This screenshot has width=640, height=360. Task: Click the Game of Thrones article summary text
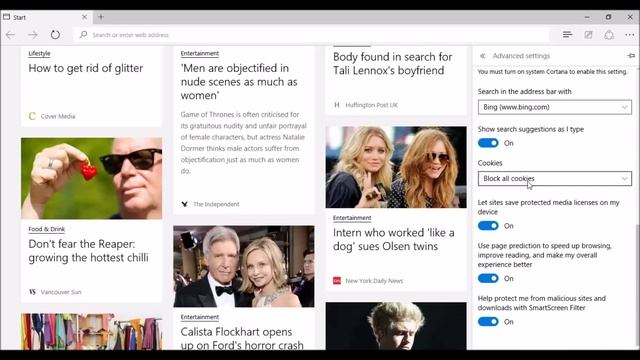click(243, 143)
